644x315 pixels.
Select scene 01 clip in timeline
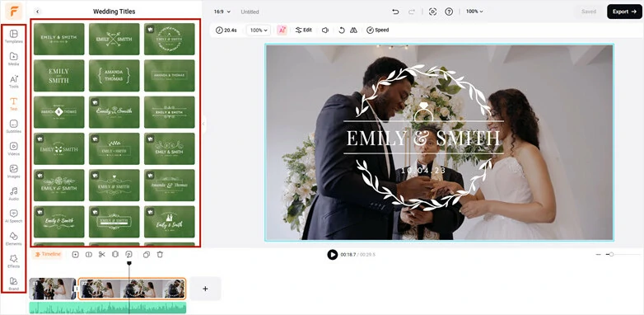(52, 289)
